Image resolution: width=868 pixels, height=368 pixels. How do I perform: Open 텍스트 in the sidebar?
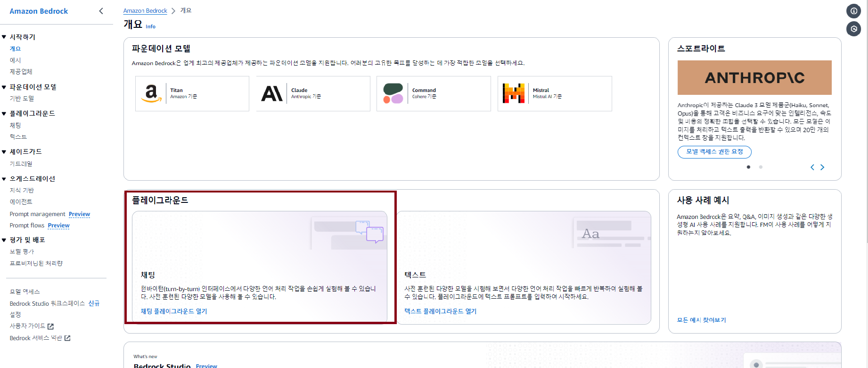point(18,137)
